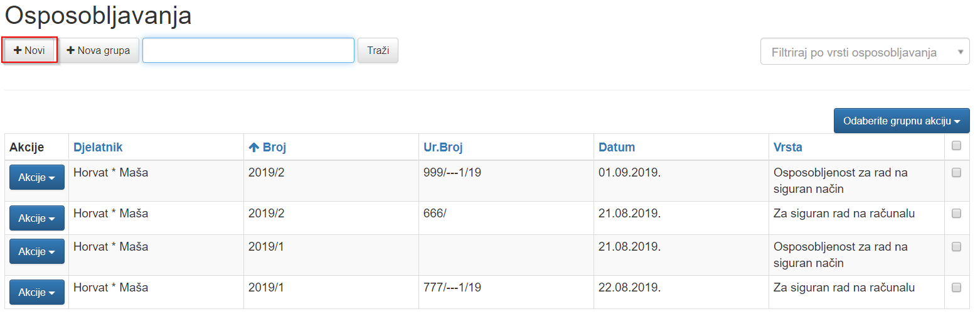Screen dimensions: 980x316
Task: Expand Odaberite grupnu akciju dropdown
Action: tap(902, 121)
